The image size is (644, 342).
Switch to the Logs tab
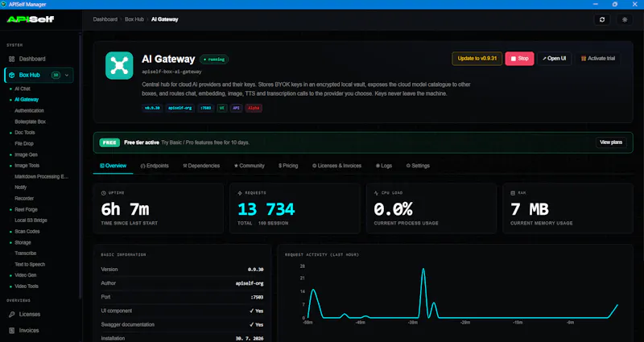(x=384, y=166)
